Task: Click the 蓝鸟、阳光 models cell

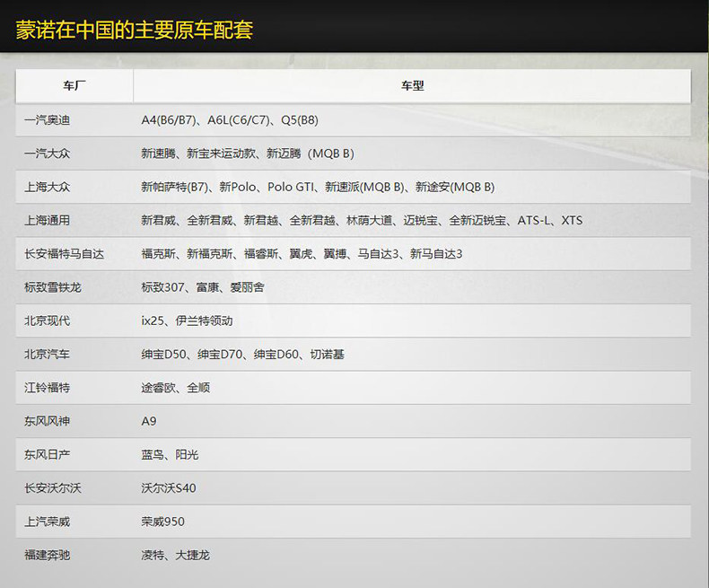Action: point(412,455)
